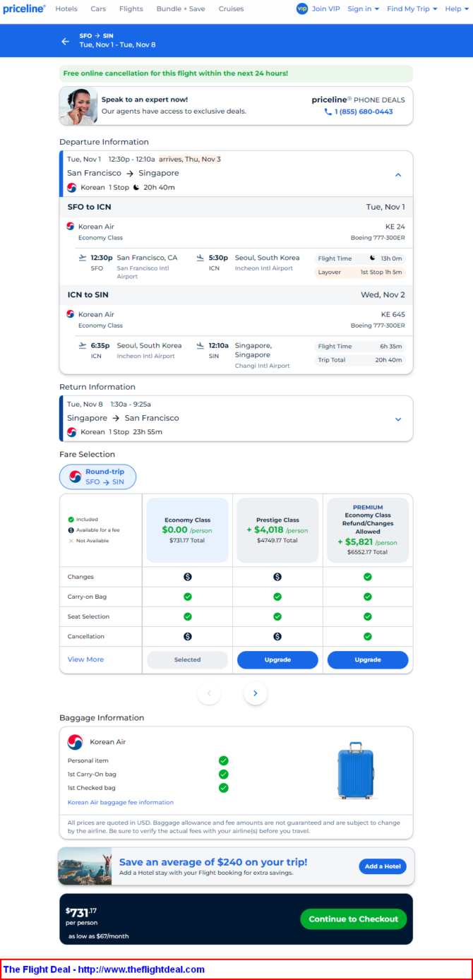This screenshot has height=980, width=473.
Task: Open the Hotels tab
Action: 66,9
